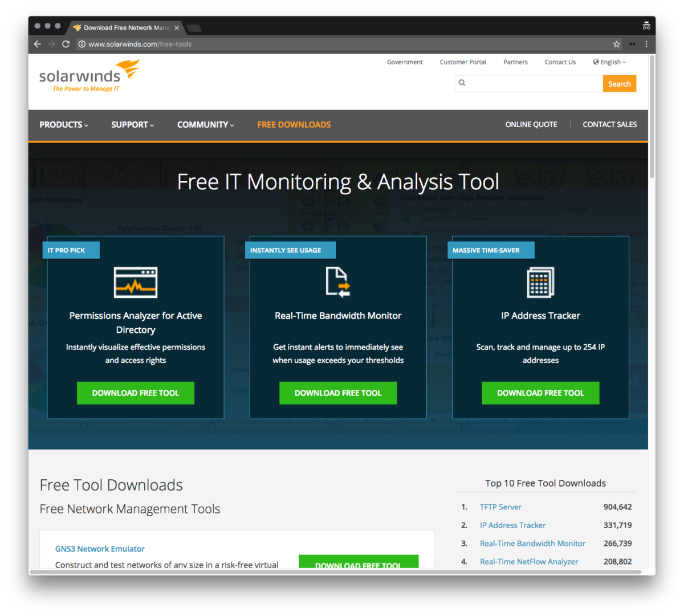The height and width of the screenshot is (616, 684).
Task: Click the INSTANTLY SEE USAGE badge
Action: 290,250
